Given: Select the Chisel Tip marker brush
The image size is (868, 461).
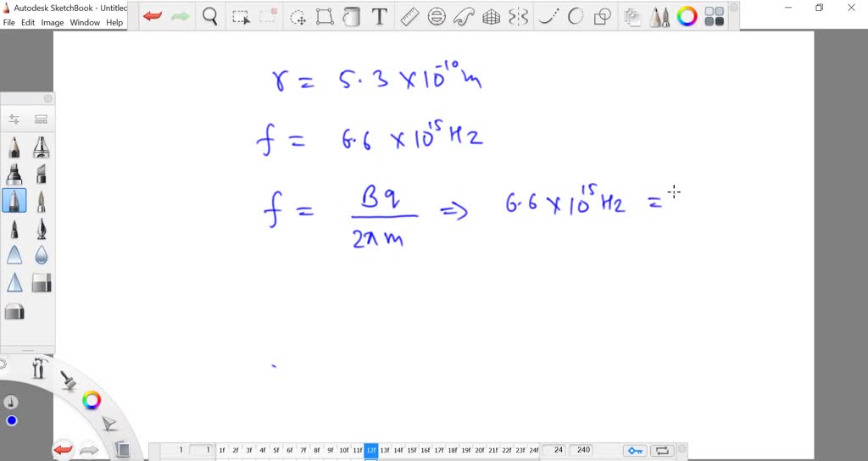Looking at the screenshot, I should [41, 175].
